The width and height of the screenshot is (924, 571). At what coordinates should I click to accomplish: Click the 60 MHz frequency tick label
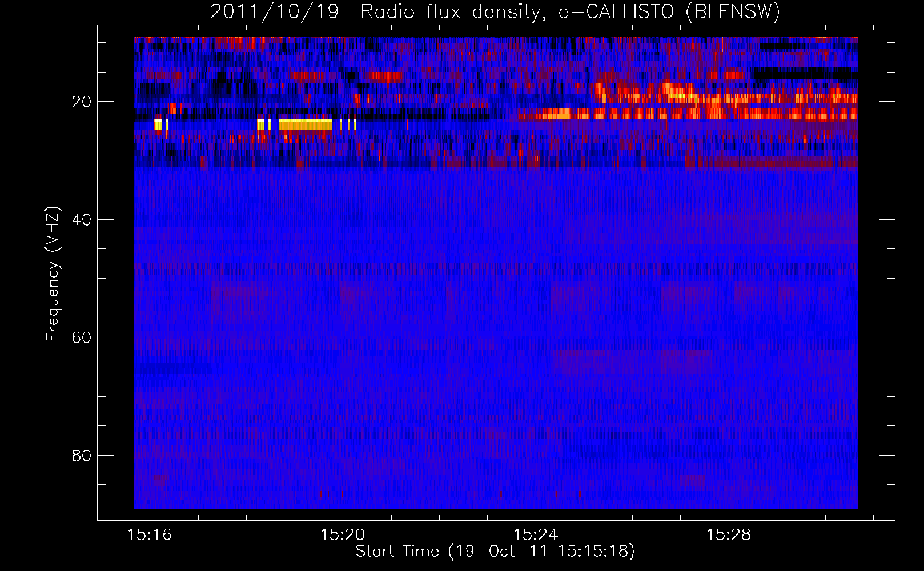pyautogui.click(x=82, y=337)
